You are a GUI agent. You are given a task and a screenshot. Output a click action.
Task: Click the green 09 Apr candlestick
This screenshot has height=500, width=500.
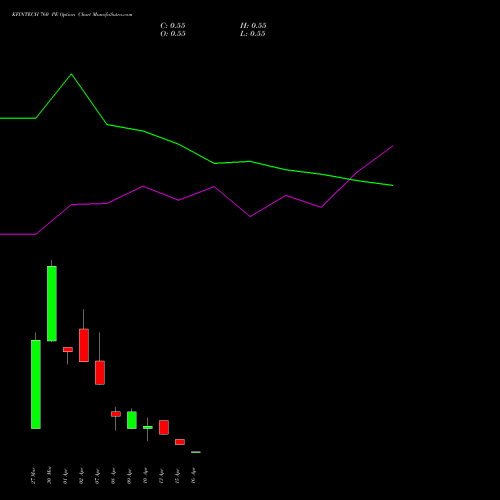pos(132,420)
